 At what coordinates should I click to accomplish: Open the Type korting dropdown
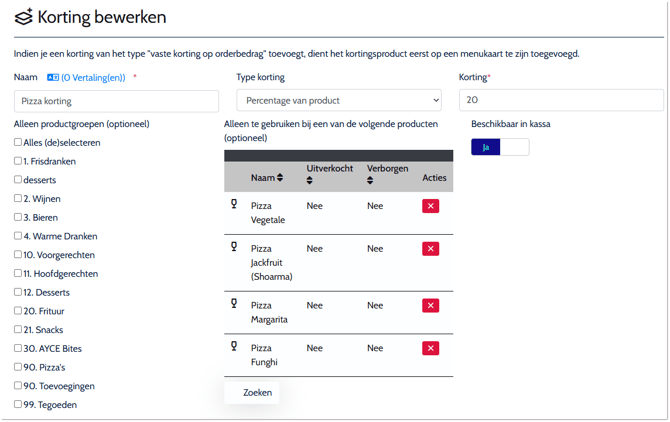338,100
